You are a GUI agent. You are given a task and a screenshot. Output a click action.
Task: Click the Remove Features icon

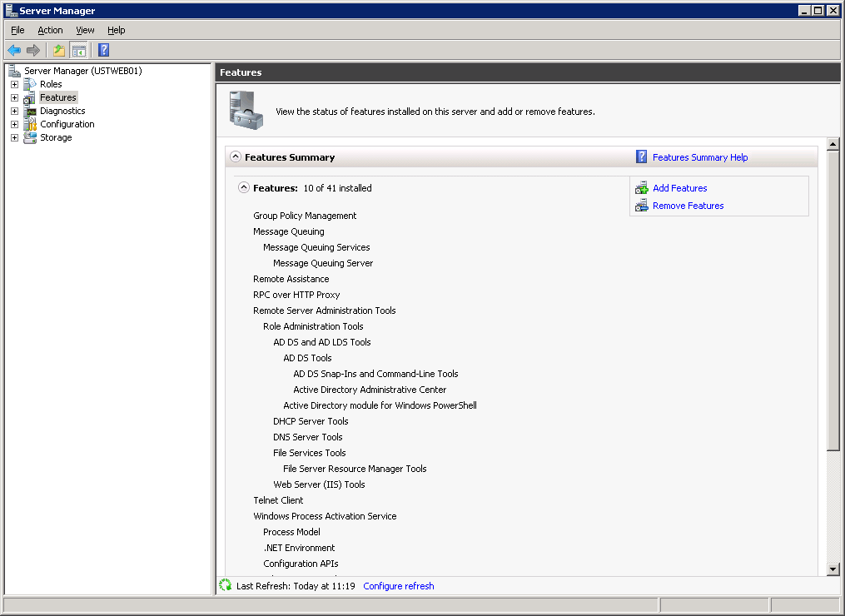(641, 206)
